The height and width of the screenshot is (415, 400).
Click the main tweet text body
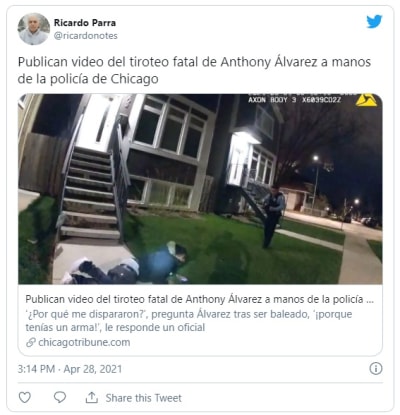click(x=194, y=70)
